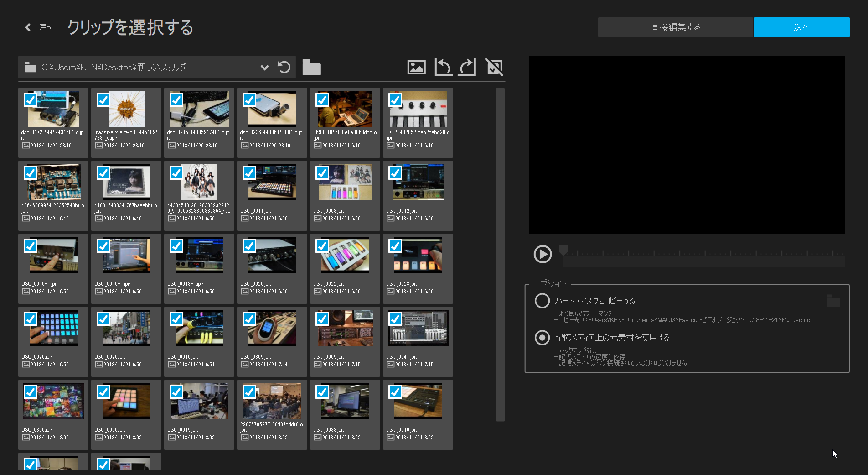Uncheck DSC_0806.jpg checkbox
The image size is (868, 475).
[31, 392]
